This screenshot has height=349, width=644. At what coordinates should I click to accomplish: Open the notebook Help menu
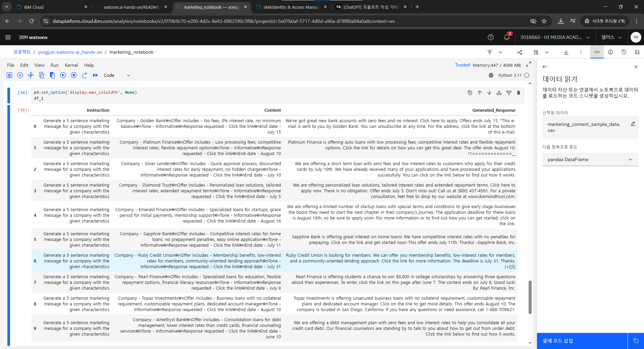[x=89, y=65]
